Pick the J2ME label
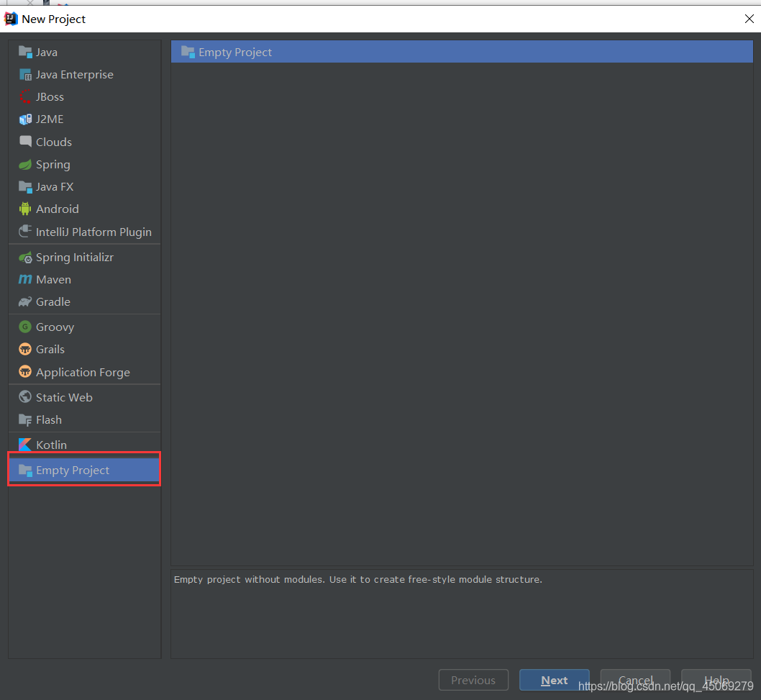This screenshot has height=700, width=761. pos(50,119)
